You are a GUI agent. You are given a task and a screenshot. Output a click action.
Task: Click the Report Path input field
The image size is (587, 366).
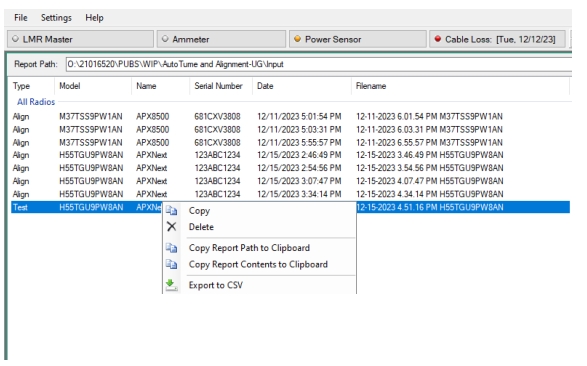(x=319, y=64)
